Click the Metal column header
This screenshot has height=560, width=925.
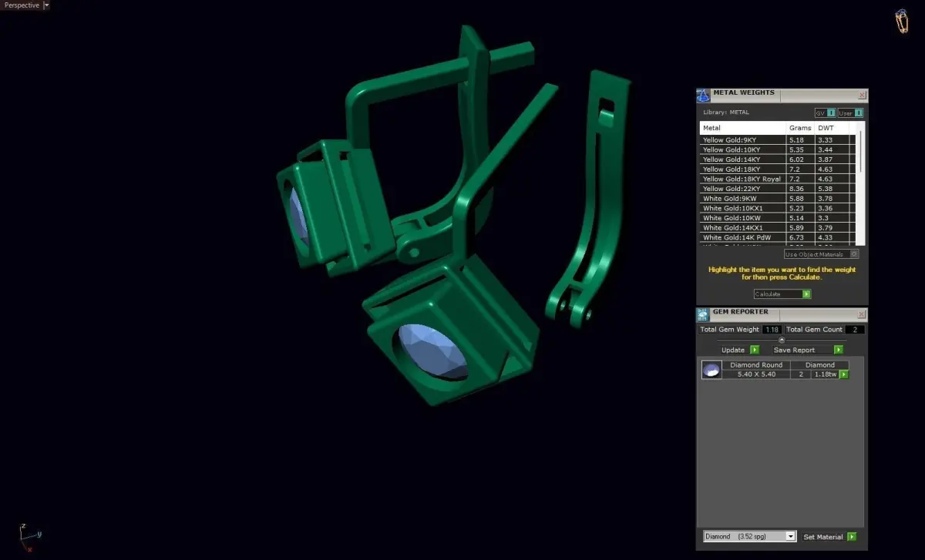coord(743,128)
